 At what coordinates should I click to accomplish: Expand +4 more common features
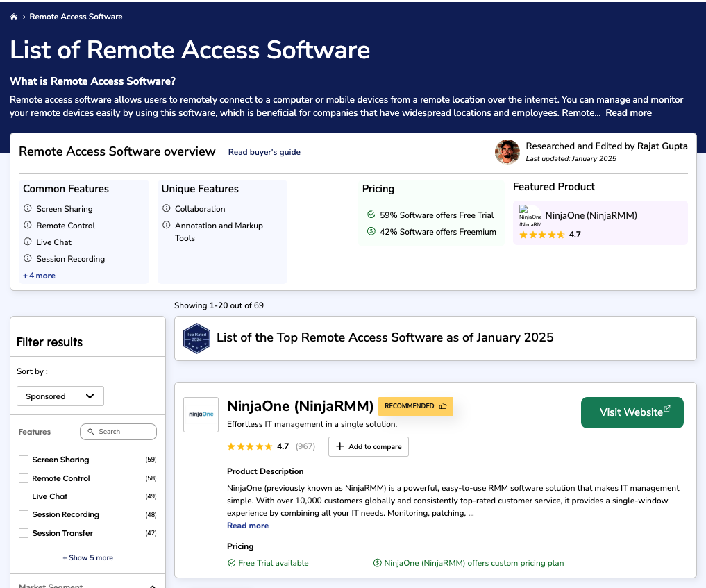tap(39, 276)
